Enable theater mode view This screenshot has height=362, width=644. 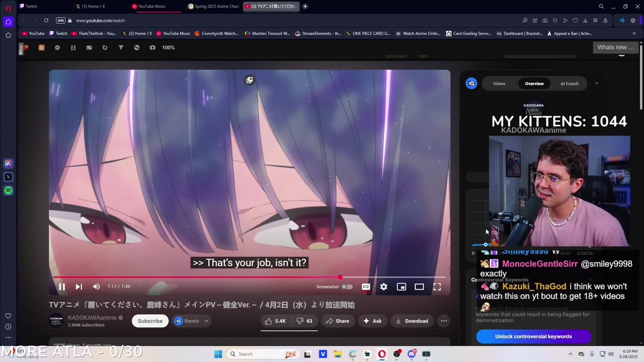click(419, 287)
